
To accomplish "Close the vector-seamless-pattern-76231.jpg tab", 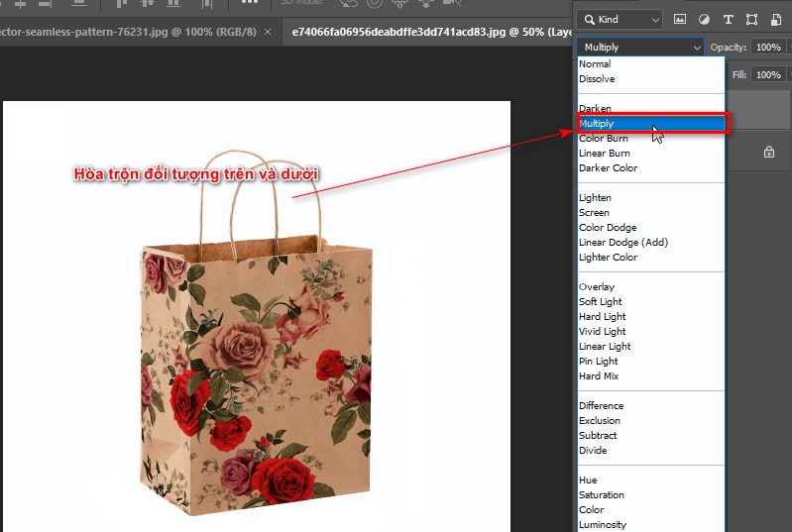I will 268,32.
